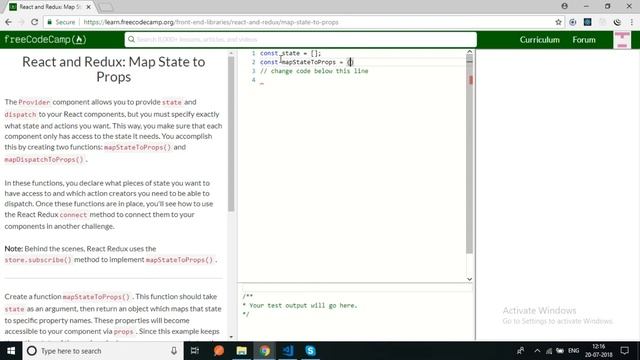Click the user profile picture in navbar
Viewport: 640px width, 360px height.
[622, 40]
